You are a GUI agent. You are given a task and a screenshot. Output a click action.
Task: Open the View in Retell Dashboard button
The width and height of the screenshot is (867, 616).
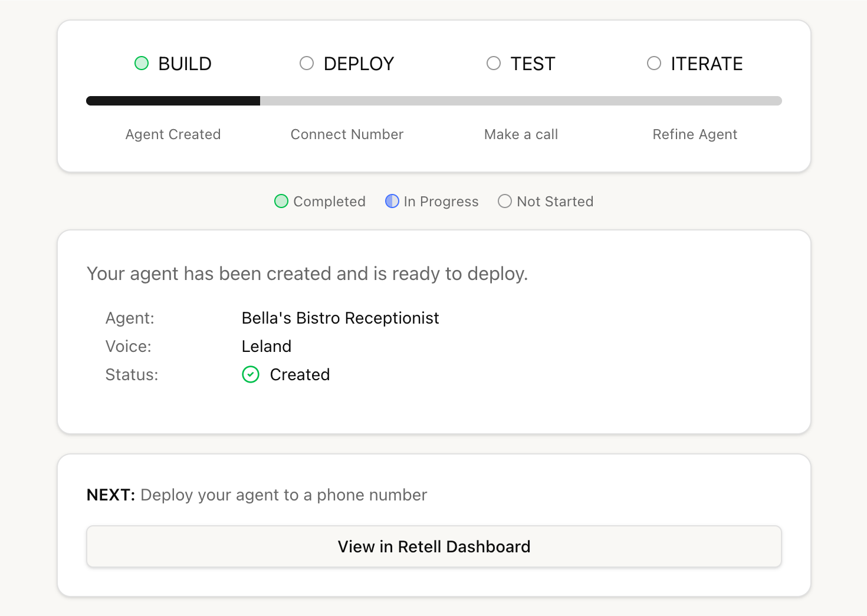(434, 546)
